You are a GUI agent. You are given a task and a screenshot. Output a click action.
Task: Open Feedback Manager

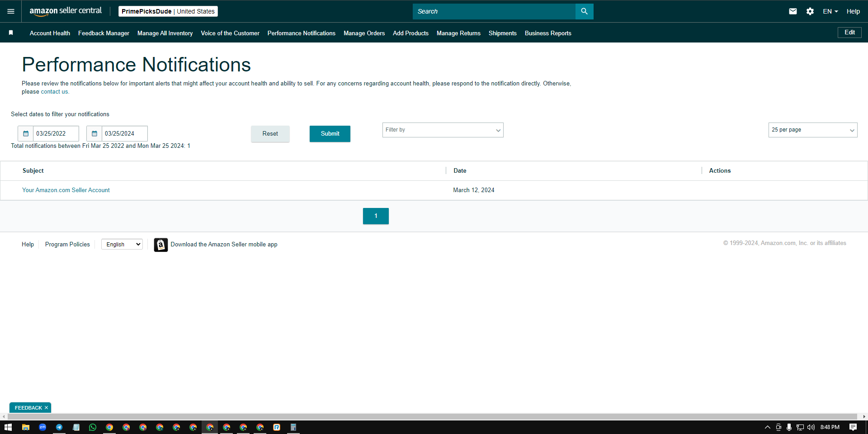tap(104, 33)
